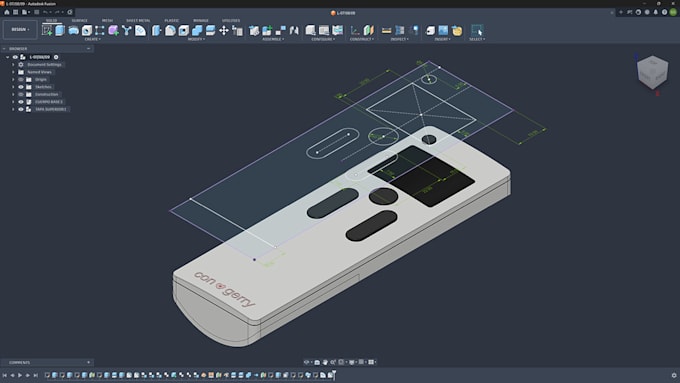The width and height of the screenshot is (680, 383).
Task: Click the ViewCube in the viewport corner
Action: [653, 72]
